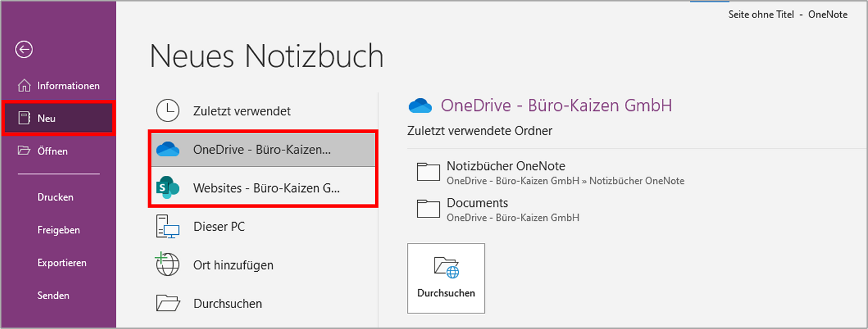Click the SharePoint Websites icon

[x=168, y=187]
